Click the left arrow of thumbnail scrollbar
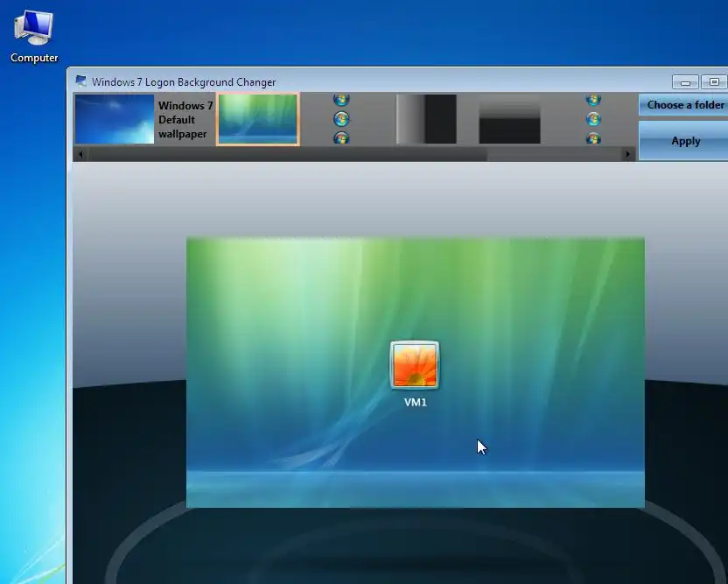The height and width of the screenshot is (584, 728). [x=80, y=154]
